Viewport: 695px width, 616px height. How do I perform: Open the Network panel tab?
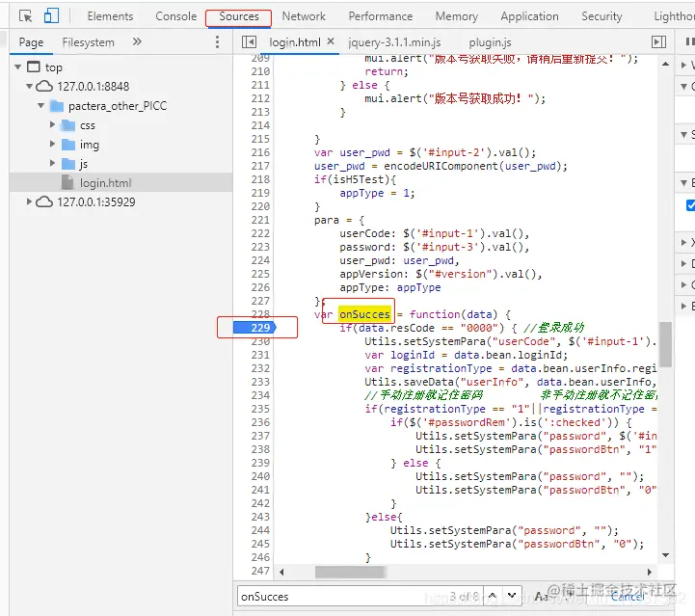tap(304, 16)
